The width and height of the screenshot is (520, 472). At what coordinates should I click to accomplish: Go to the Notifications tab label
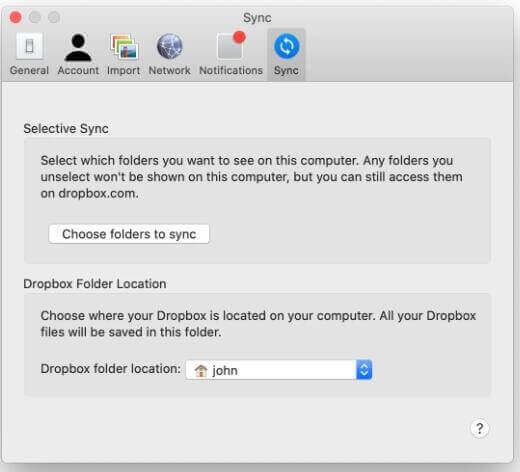tap(231, 71)
